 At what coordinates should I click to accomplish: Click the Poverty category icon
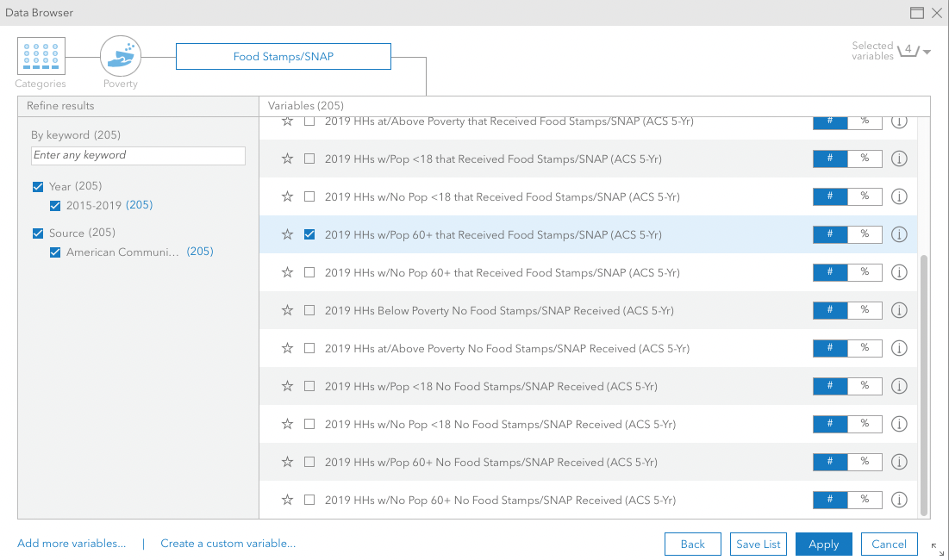[x=121, y=56]
